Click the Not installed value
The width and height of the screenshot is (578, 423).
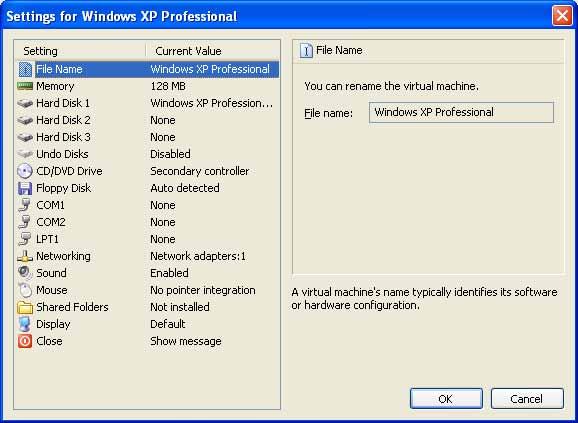[180, 307]
